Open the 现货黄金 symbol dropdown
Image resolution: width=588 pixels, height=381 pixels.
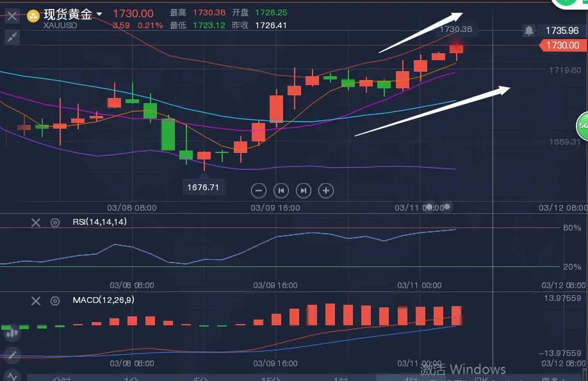click(99, 13)
